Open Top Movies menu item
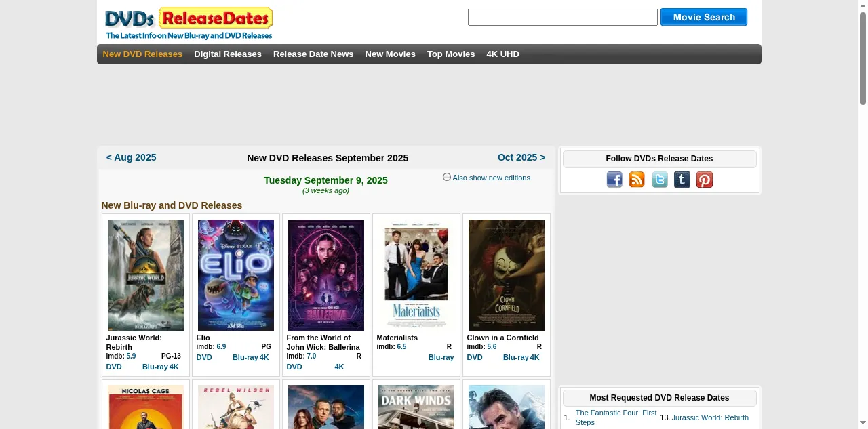Viewport: 868px width, 429px height. (x=451, y=54)
